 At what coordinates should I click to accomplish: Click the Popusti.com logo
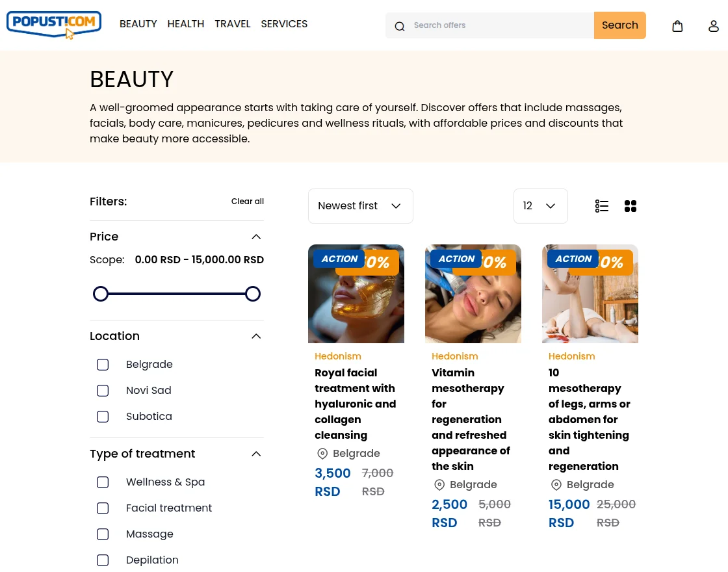click(x=54, y=25)
